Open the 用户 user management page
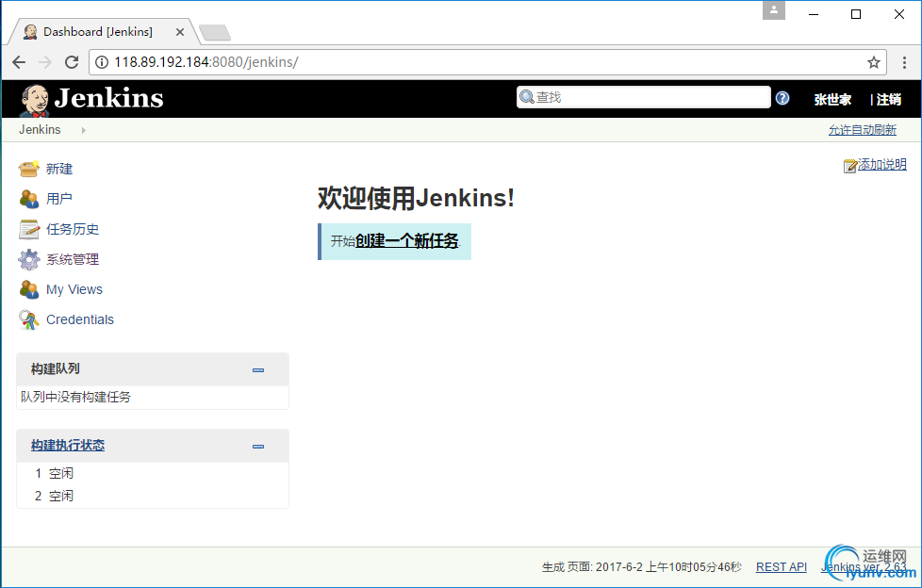The width and height of the screenshot is (922, 588). pyautogui.click(x=58, y=199)
